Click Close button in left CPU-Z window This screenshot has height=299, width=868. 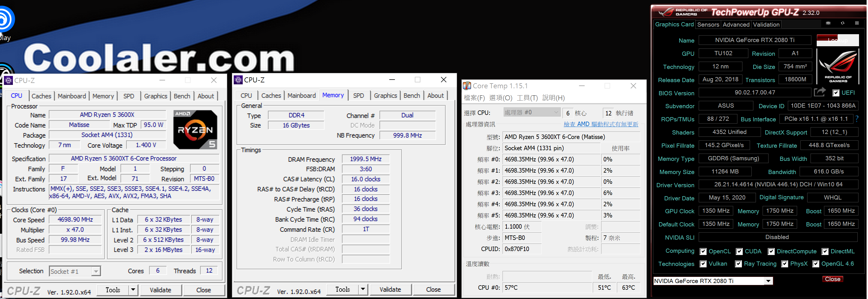(x=203, y=290)
